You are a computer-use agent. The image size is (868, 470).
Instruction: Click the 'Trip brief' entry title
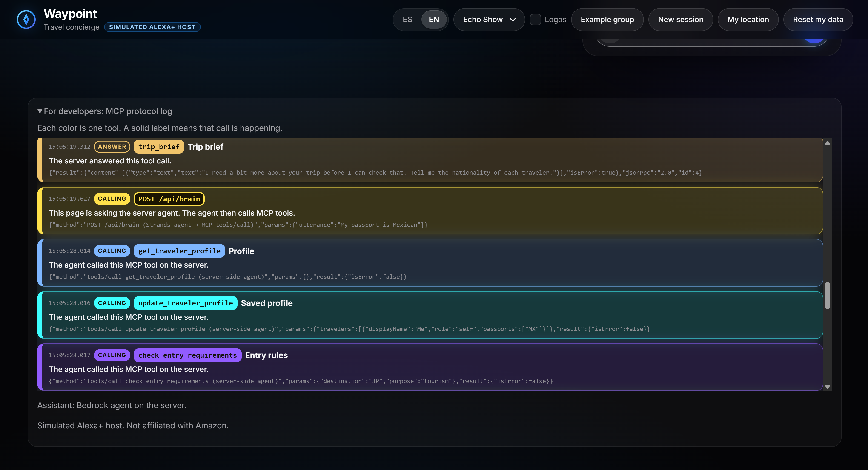point(206,147)
